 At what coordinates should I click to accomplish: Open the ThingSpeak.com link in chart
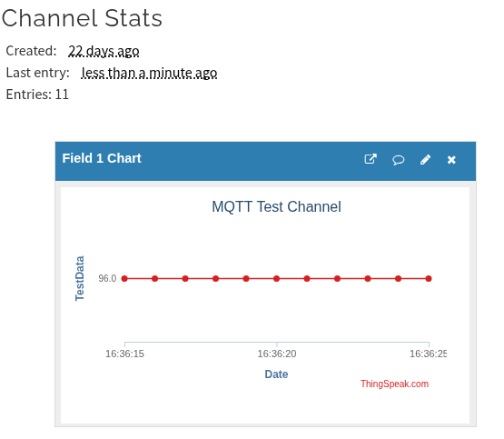tap(394, 384)
